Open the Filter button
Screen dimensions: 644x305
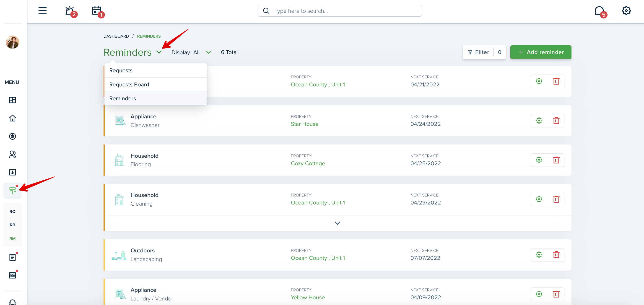click(484, 52)
